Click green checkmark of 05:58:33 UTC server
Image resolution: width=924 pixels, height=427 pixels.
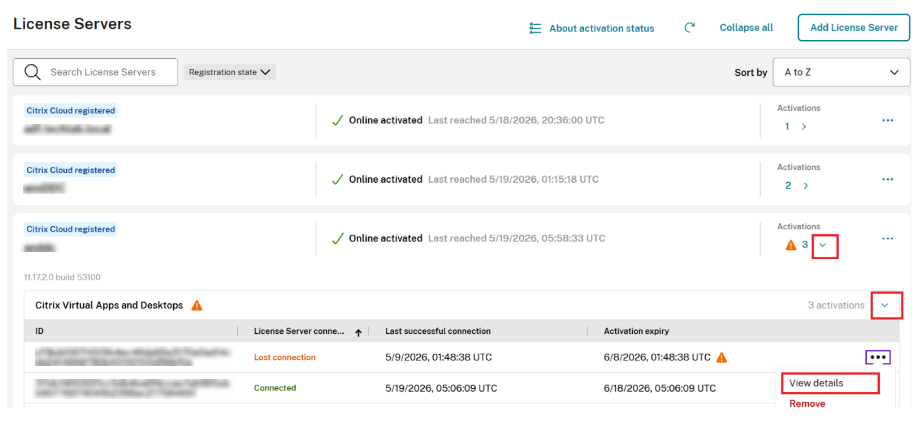[x=338, y=239]
